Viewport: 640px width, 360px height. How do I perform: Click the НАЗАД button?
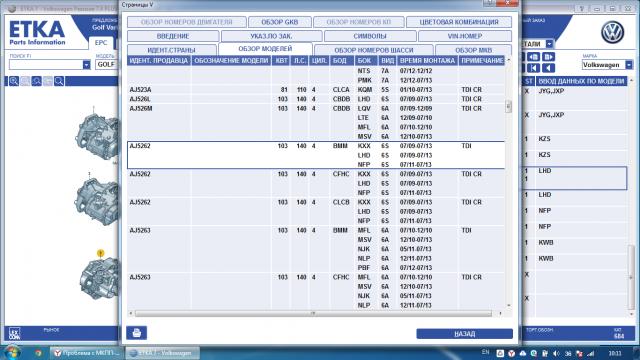(x=464, y=333)
